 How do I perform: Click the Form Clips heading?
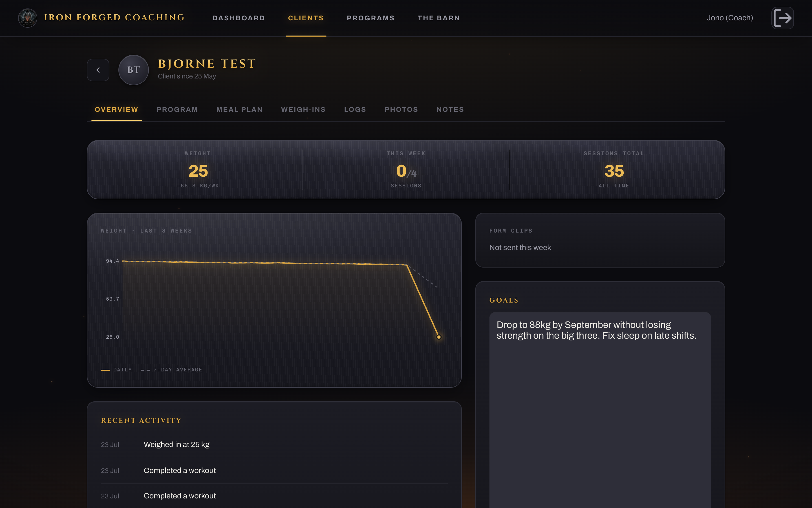511,231
